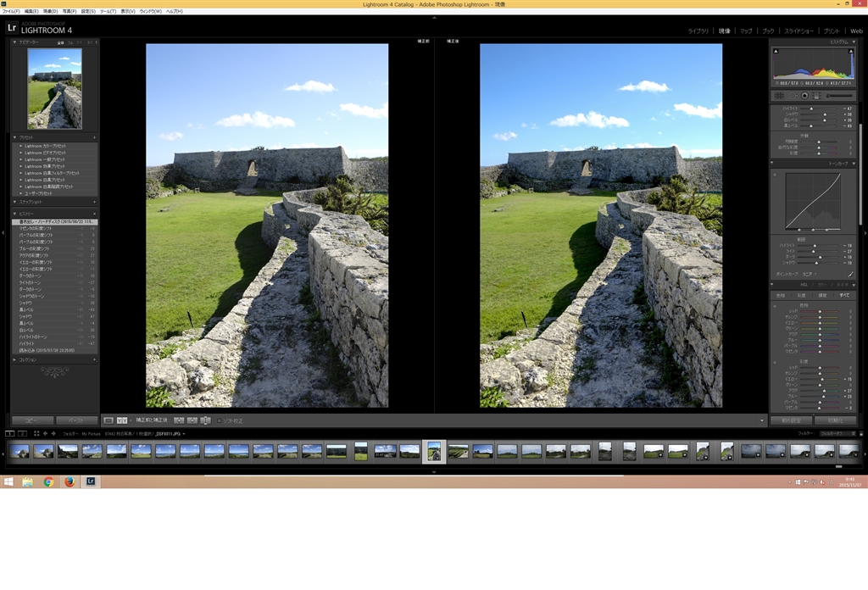
Task: Select the spot removal tool
Action: coord(793,96)
